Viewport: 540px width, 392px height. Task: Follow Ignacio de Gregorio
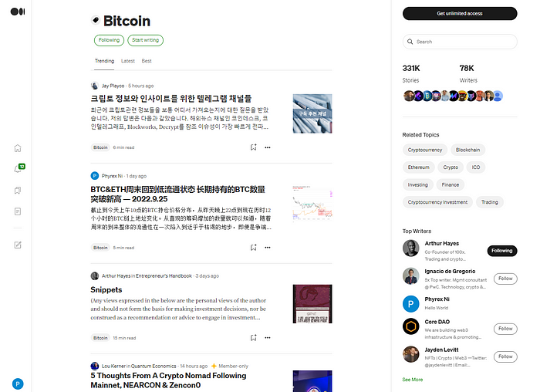[x=505, y=279]
